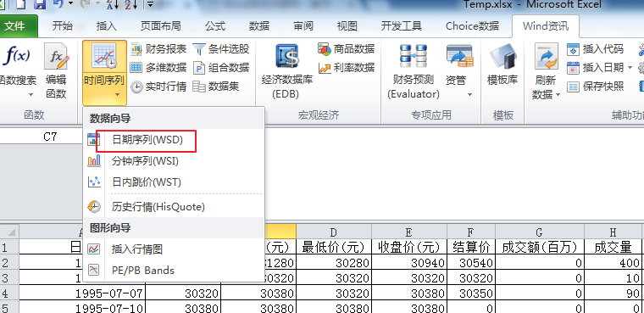
Task: Select column D header
Action: pos(334,232)
